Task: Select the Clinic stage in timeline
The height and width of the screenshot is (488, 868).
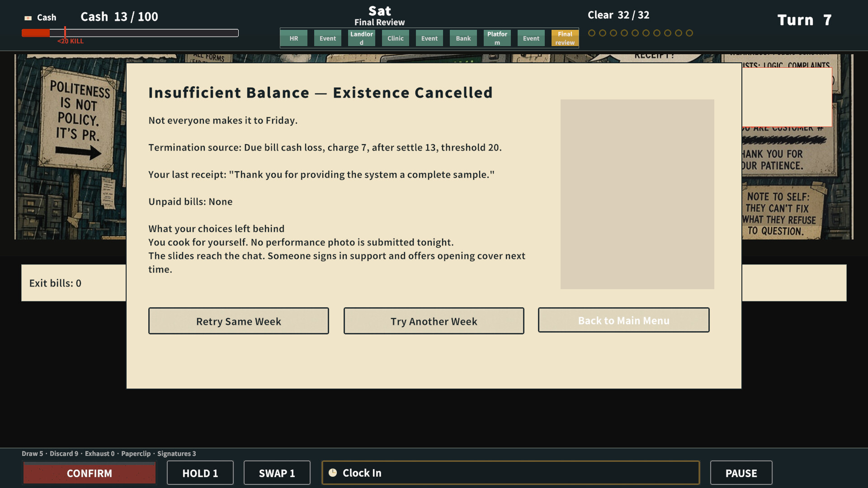Action: [396, 38]
